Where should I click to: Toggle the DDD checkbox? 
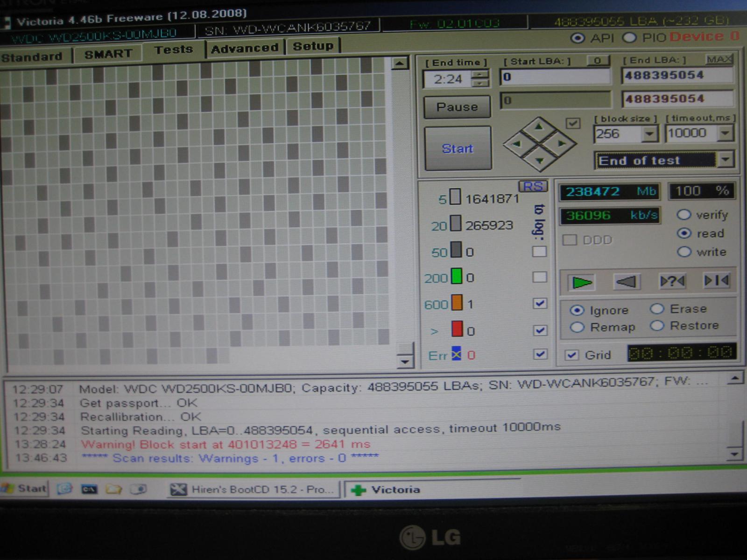(x=570, y=240)
